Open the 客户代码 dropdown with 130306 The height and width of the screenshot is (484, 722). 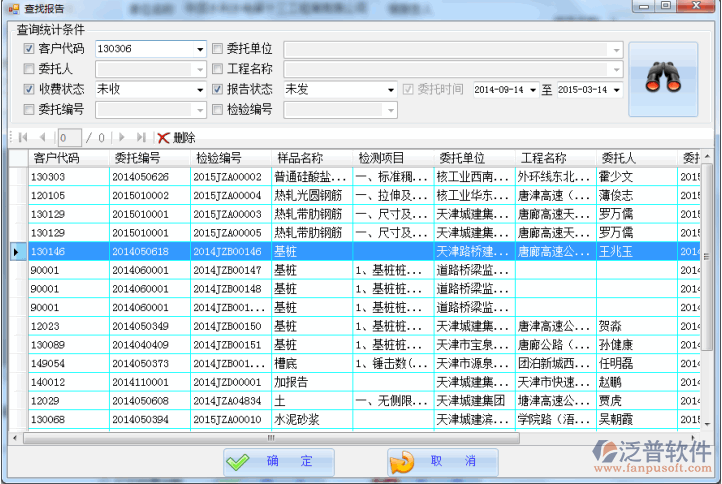coord(200,49)
